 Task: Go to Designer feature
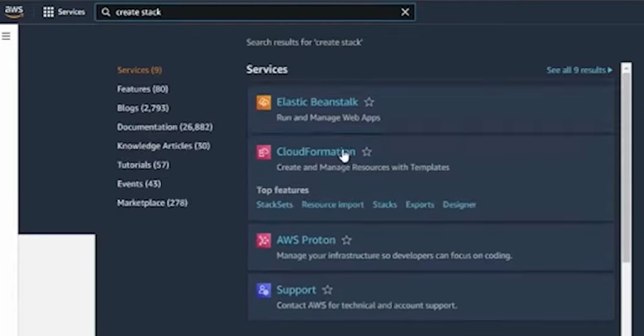(459, 204)
